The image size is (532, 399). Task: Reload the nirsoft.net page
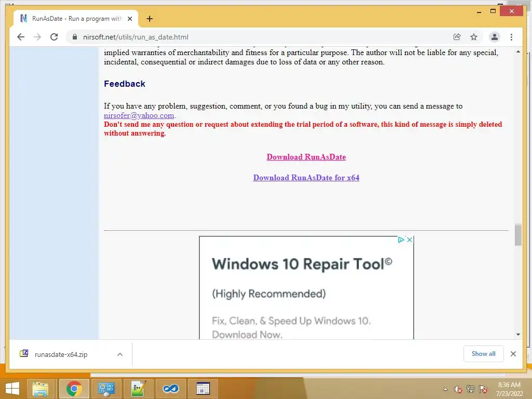point(54,37)
